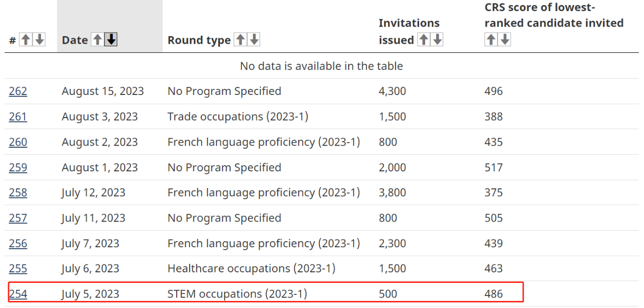Sort Round type ascending with up arrow
Screen dimensions: 644x308
click(241, 40)
